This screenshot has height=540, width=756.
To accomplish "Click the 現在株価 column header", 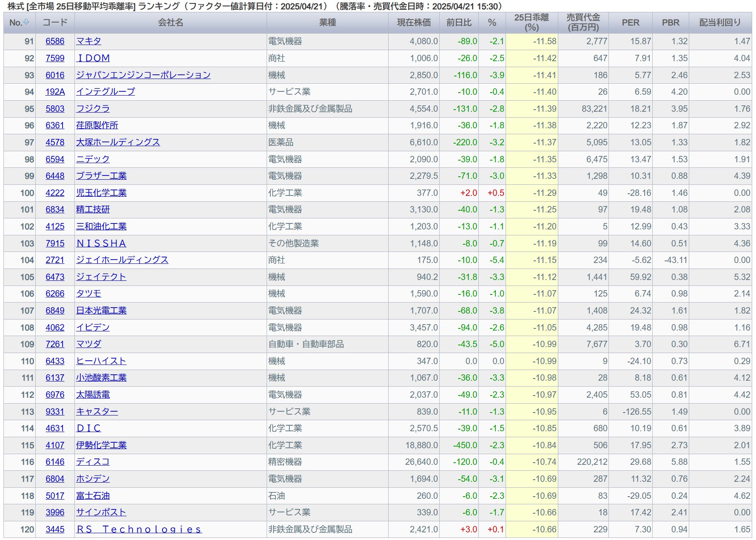I will coord(414,23).
